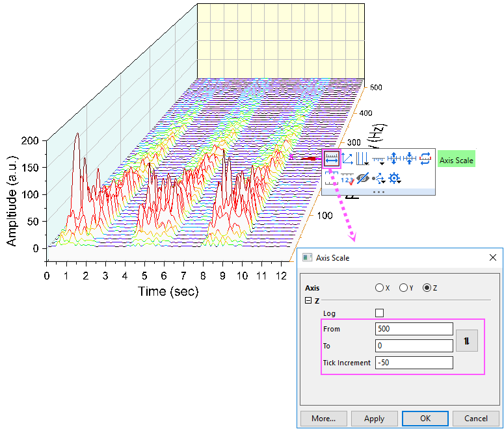Close the Axis Scale dialog
Image resolution: width=504 pixels, height=429 pixels.
click(493, 257)
